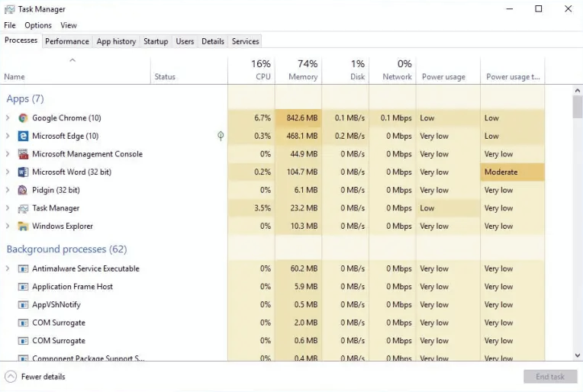Screen dimensions: 583x392
Task: Sort by the Network column header
Action: [x=393, y=71]
